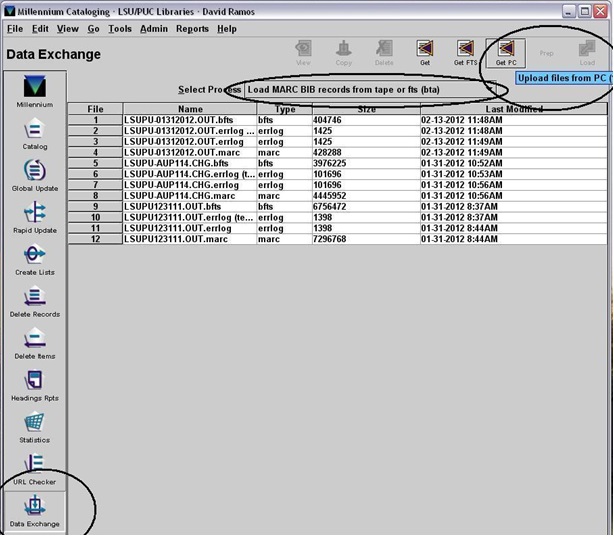Click the Get FTS toolbar icon
This screenshot has height=537, width=614.
(465, 52)
